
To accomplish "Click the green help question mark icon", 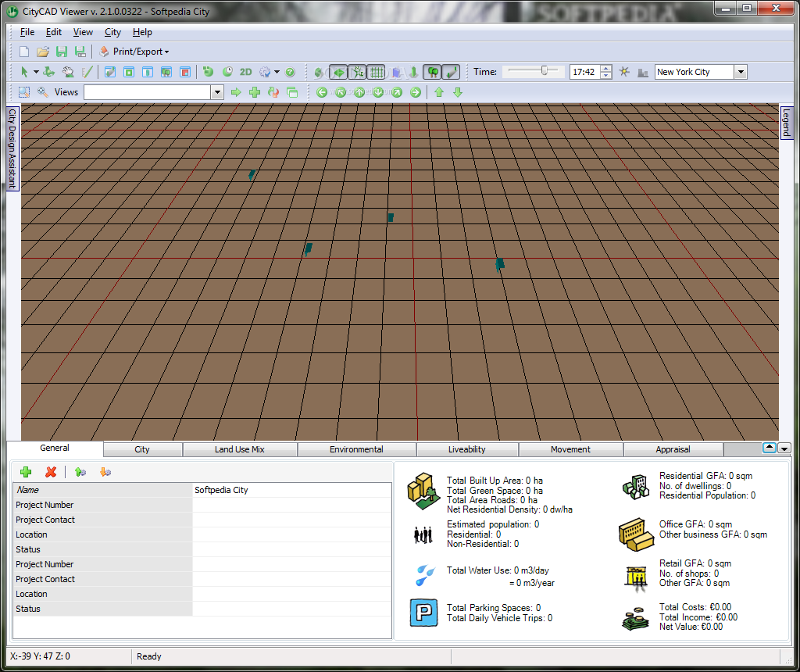I will click(291, 72).
